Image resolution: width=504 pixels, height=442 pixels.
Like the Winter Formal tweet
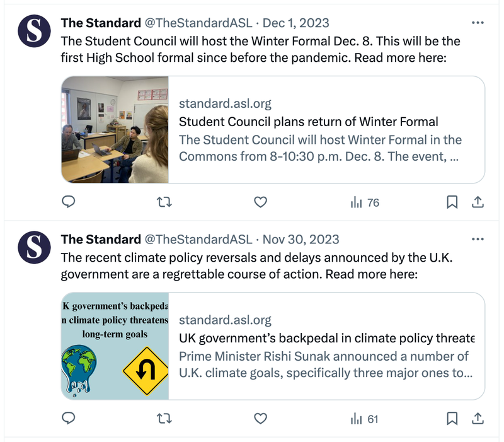[260, 202]
